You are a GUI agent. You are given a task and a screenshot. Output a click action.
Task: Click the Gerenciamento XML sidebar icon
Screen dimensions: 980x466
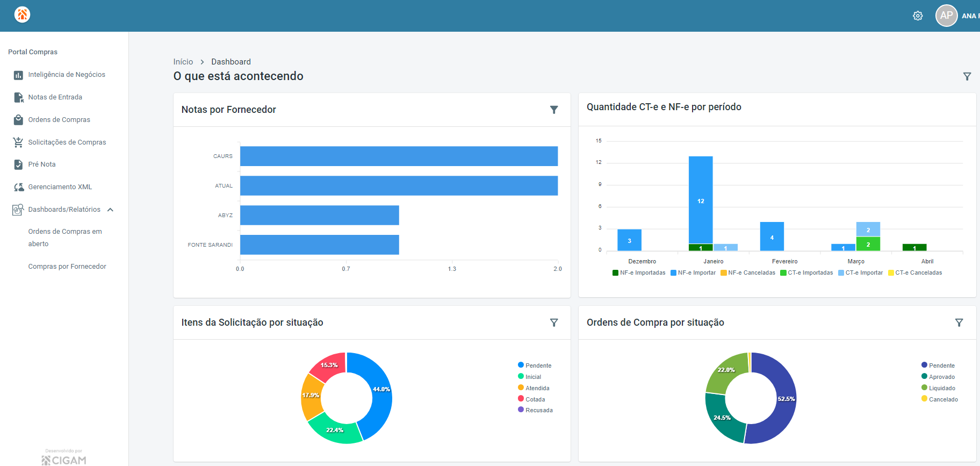click(x=18, y=187)
